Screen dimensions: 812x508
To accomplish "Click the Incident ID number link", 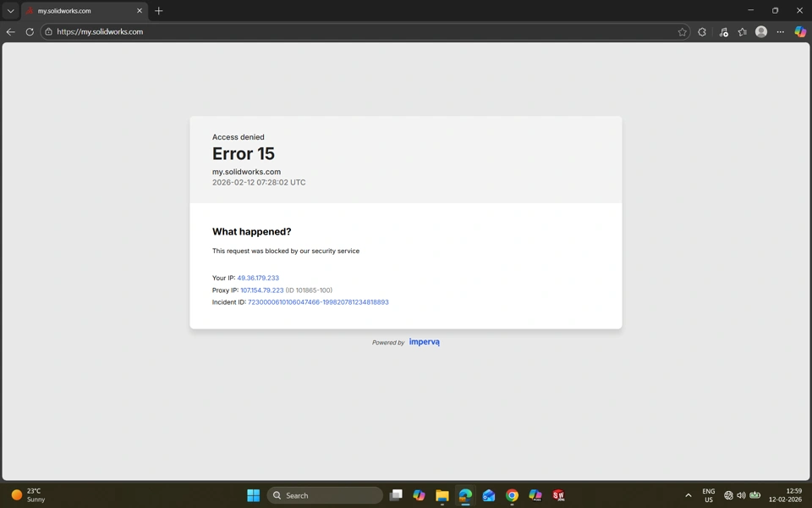I will (x=318, y=302).
